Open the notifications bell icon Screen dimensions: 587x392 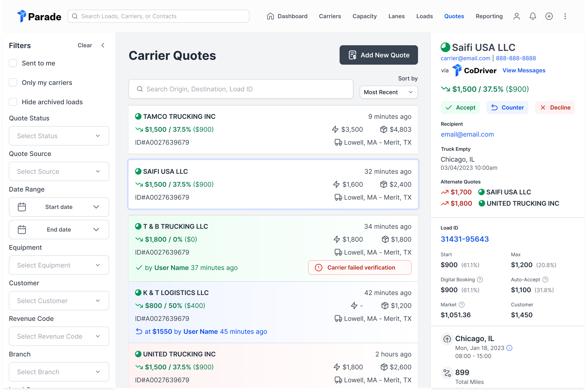[x=533, y=16]
